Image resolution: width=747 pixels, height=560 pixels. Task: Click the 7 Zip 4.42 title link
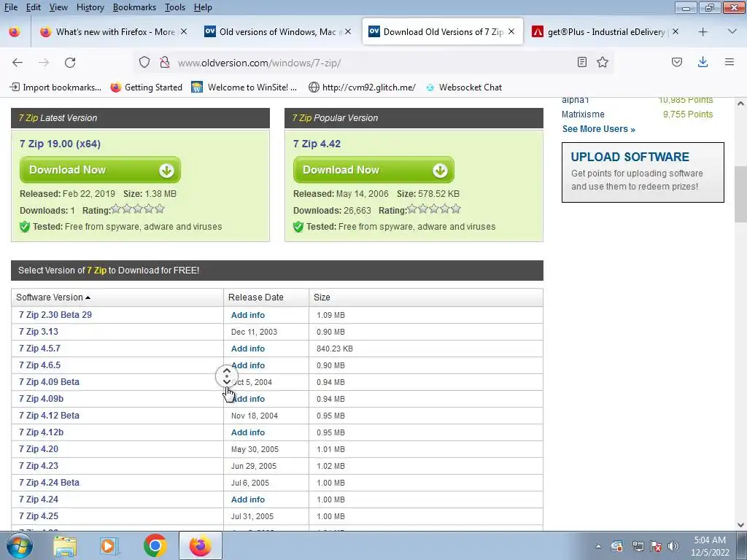coord(317,144)
